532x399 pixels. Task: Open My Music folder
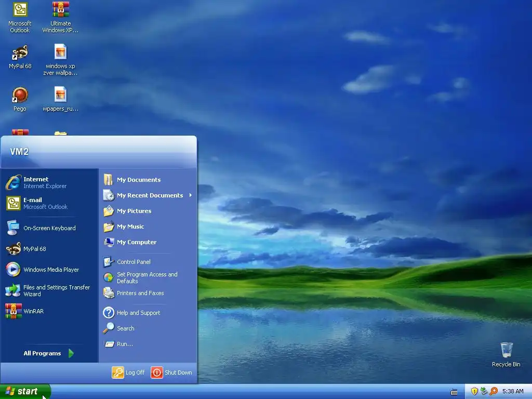(148, 227)
